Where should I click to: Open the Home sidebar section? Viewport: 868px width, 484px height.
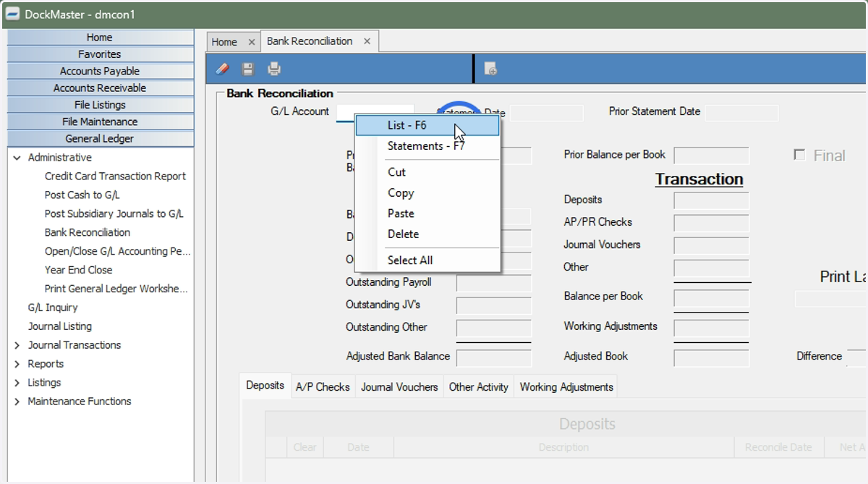point(100,38)
